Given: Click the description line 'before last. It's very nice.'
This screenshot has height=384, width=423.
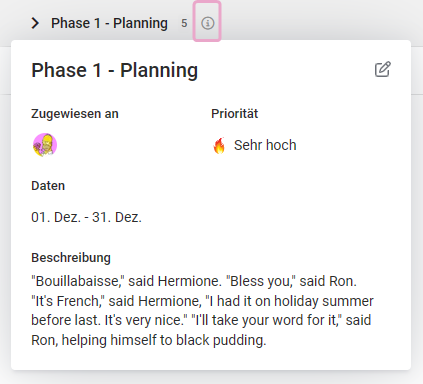Looking at the screenshot, I should (x=201, y=320).
